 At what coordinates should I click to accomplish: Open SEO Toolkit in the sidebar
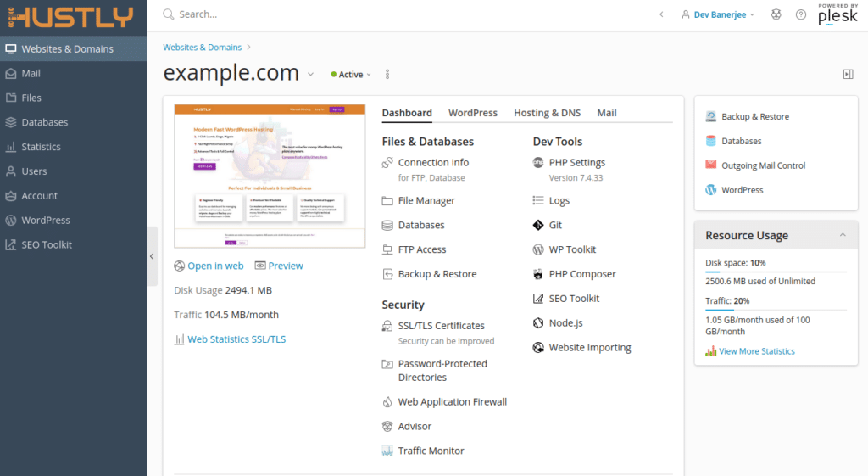click(x=73, y=244)
